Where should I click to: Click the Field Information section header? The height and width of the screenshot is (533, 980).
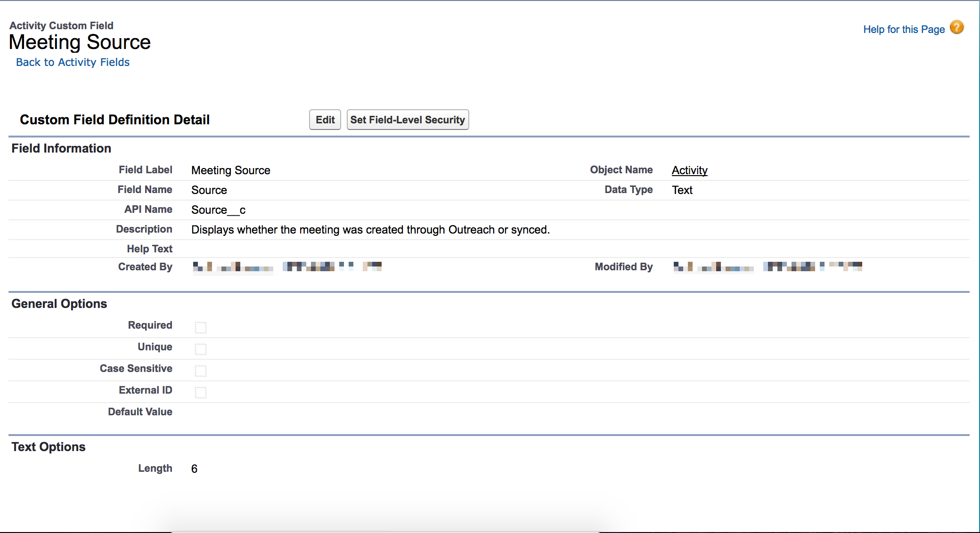[x=61, y=148]
